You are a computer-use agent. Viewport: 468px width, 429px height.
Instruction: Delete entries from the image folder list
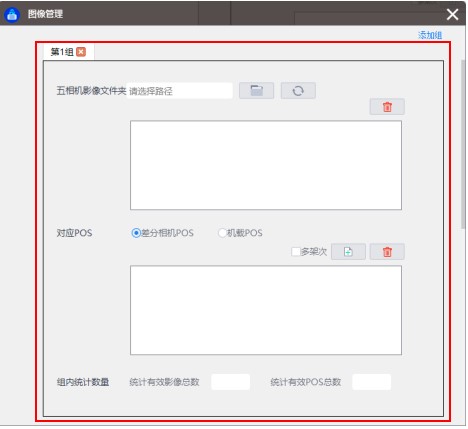point(387,107)
